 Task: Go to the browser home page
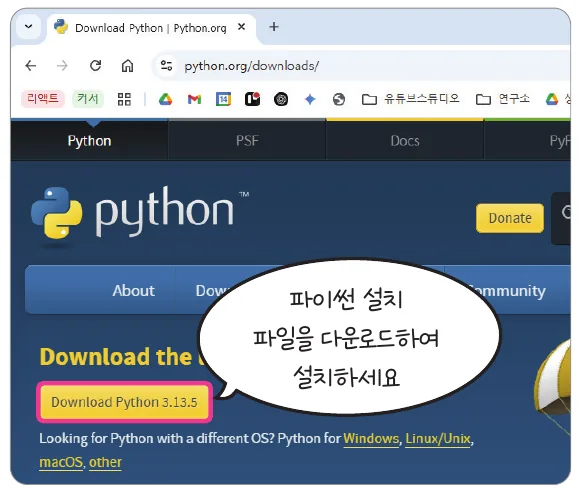point(127,66)
